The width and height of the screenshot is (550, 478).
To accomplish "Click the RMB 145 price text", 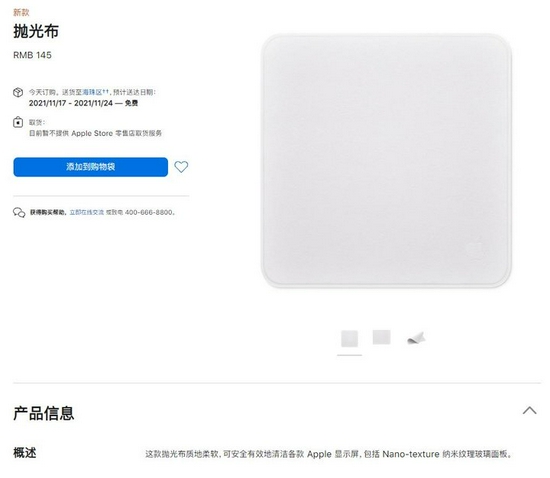I will [x=32, y=55].
